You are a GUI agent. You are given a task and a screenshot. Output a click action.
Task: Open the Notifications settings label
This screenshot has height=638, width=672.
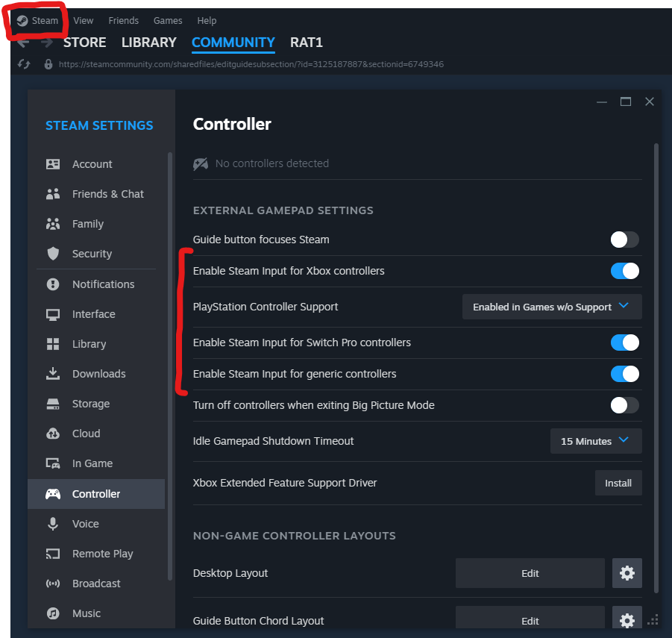(x=103, y=284)
